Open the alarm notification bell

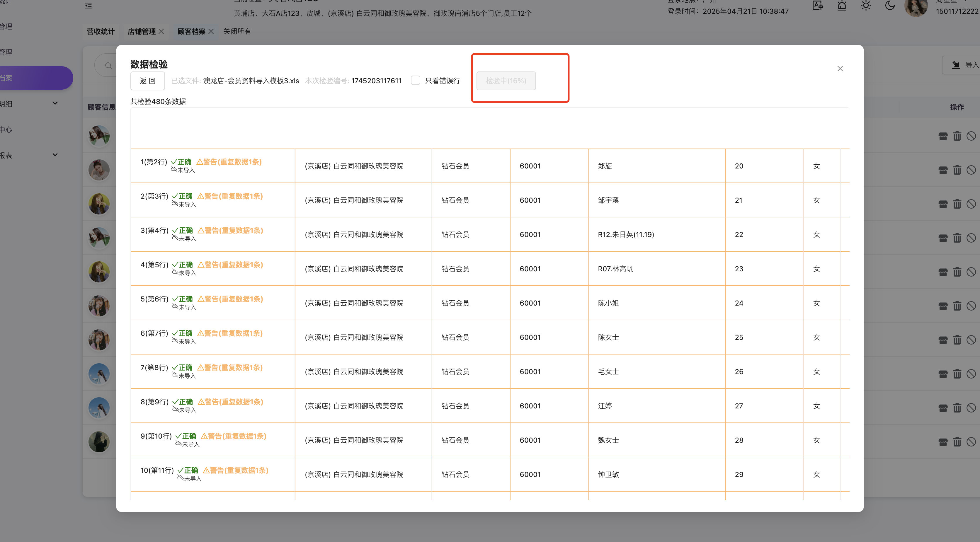coord(842,6)
